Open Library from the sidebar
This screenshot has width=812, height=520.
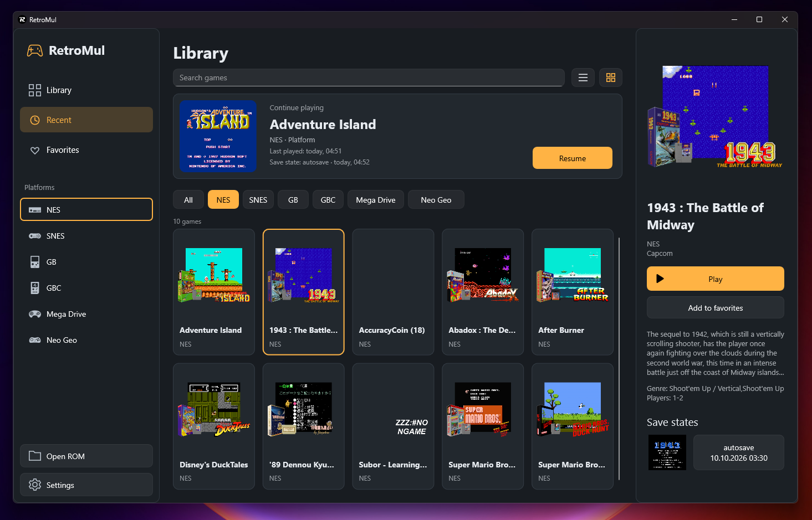86,90
